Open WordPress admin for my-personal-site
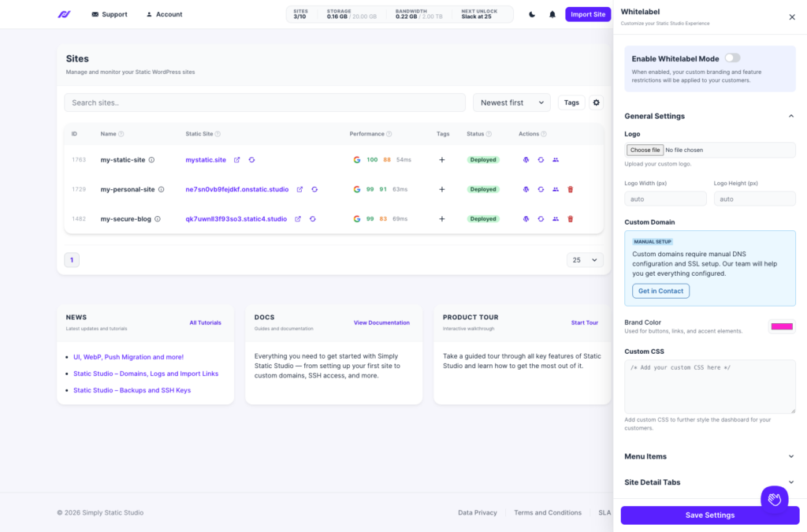Image resolution: width=807 pixels, height=532 pixels. point(526,189)
